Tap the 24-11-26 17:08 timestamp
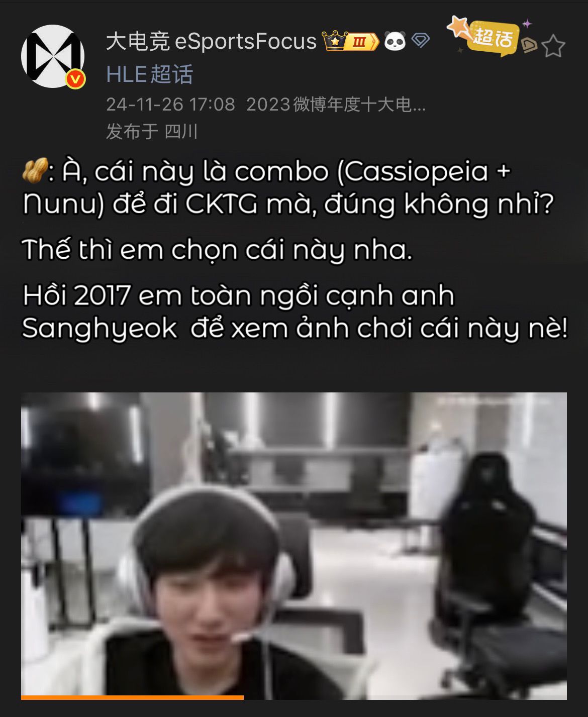This screenshot has width=588, height=717. click(x=170, y=104)
